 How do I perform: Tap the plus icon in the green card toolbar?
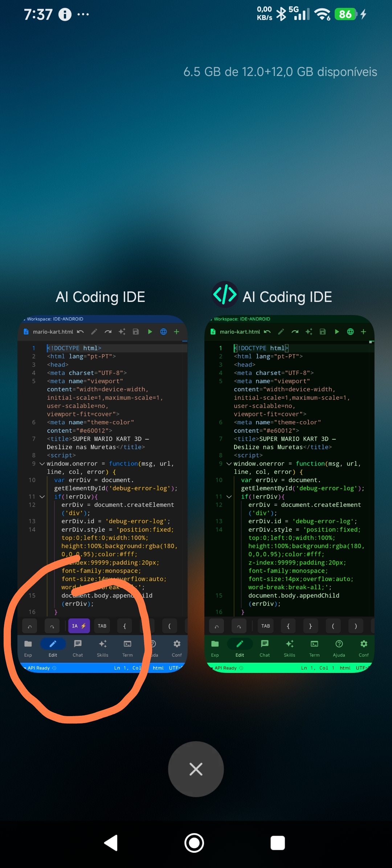[x=363, y=332]
